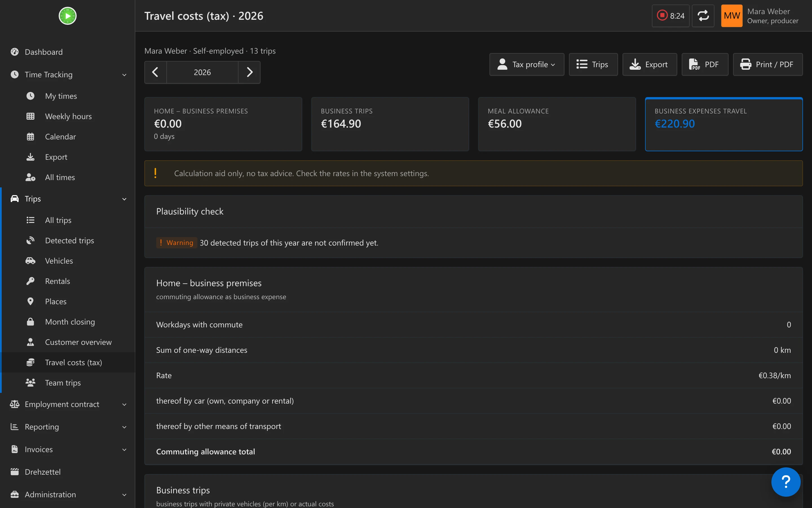The width and height of the screenshot is (812, 508).
Task: Select the Home – Business Premises card
Action: tap(223, 124)
